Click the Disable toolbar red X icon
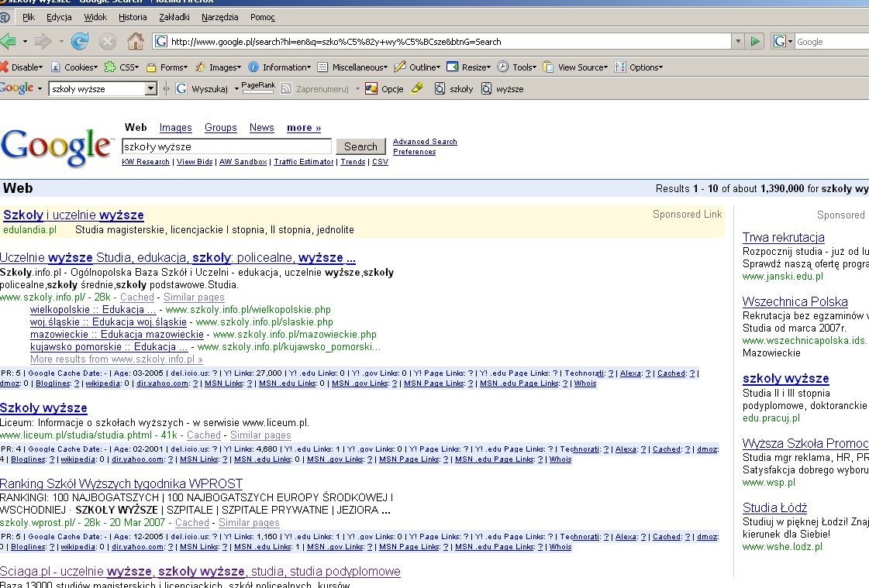The width and height of the screenshot is (869, 588). coord(4,67)
